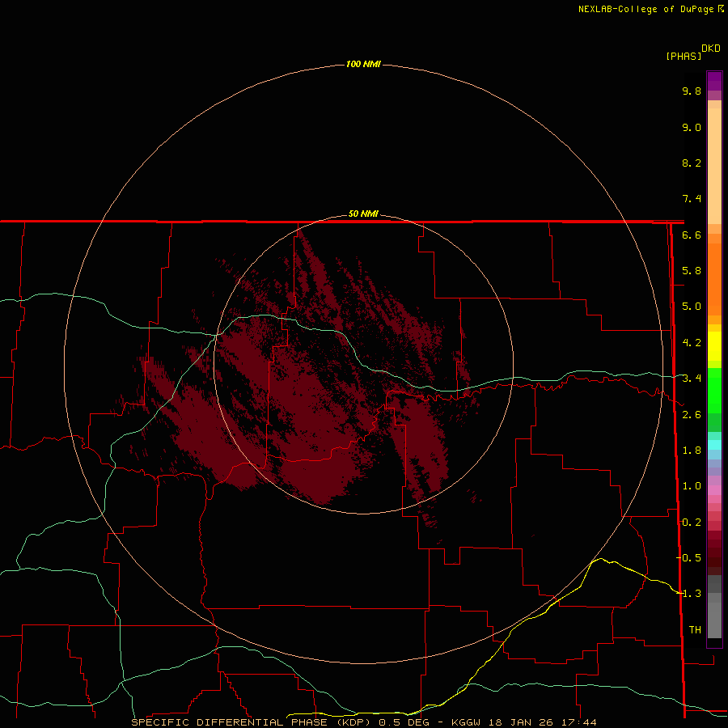Click the light peach segment of the color bar
The width and height of the screenshot is (728, 728).
[714, 166]
